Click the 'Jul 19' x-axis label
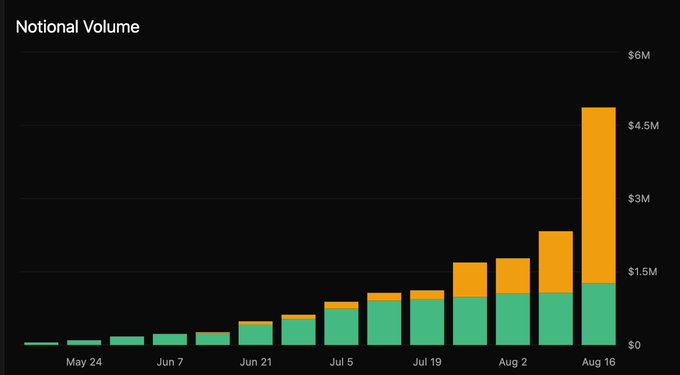The width and height of the screenshot is (680, 375). pyautogui.click(x=427, y=362)
